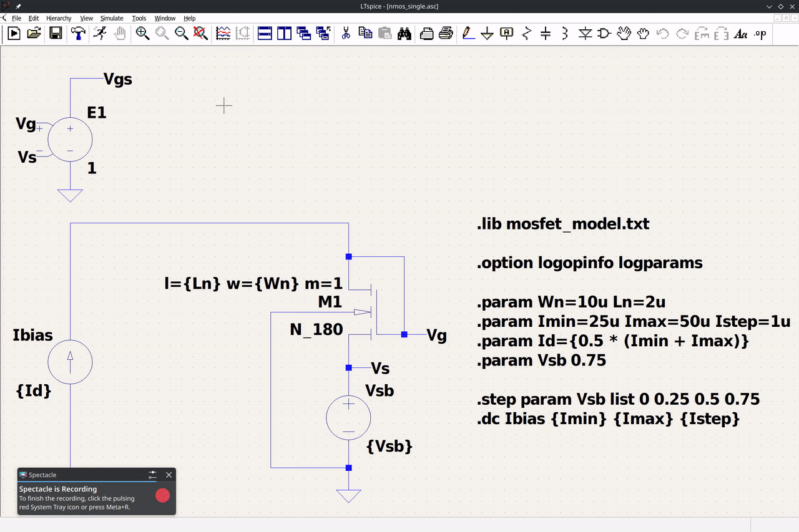Image resolution: width=799 pixels, height=532 pixels.
Task: Select the Draw Wire pencil tool
Action: tap(468, 34)
